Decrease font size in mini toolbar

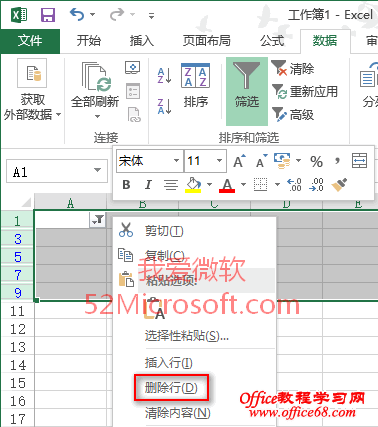(261, 161)
